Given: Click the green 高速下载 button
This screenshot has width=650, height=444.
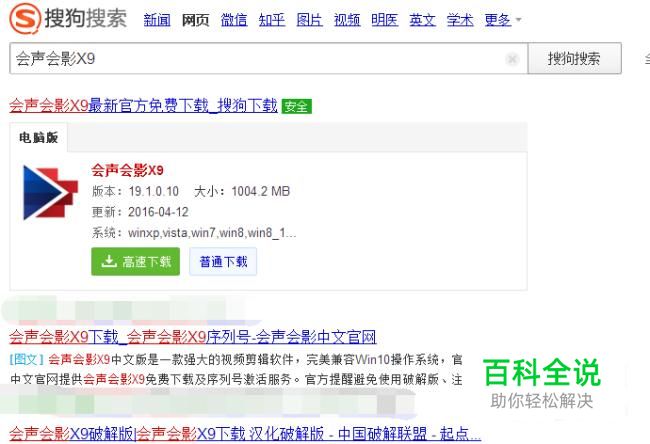Looking at the screenshot, I should pyautogui.click(x=136, y=262).
